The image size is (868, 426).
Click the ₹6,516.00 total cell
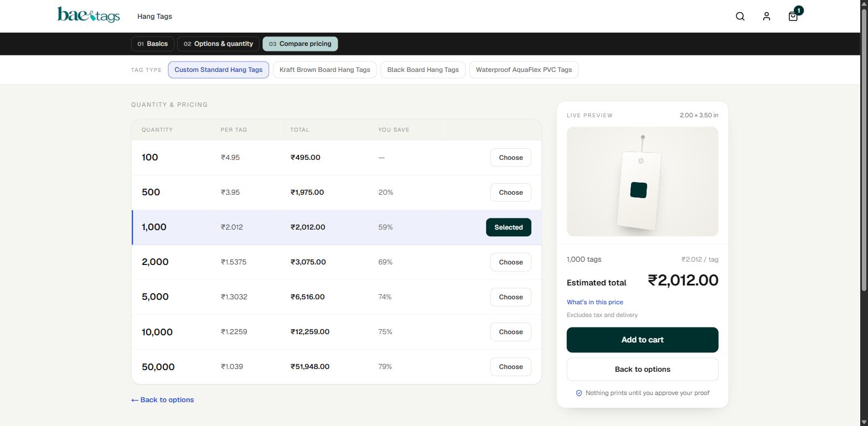(x=307, y=297)
